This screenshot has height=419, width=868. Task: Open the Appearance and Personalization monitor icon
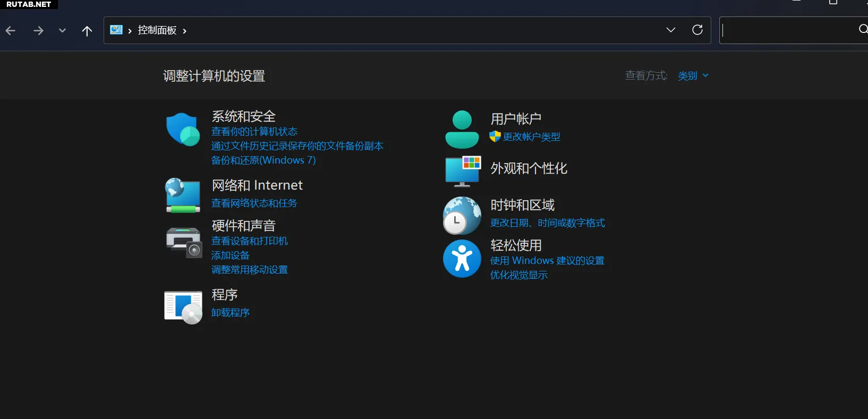(x=463, y=170)
